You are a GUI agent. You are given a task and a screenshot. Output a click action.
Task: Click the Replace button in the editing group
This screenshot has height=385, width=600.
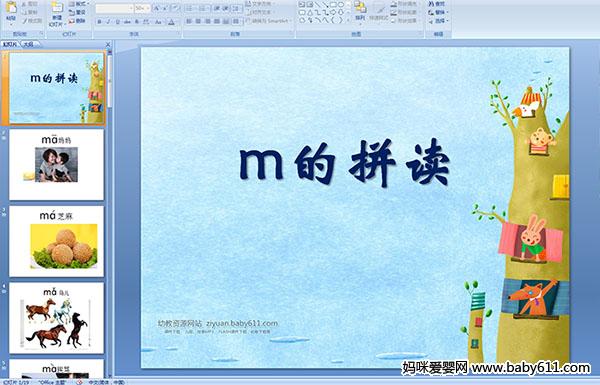[437, 12]
